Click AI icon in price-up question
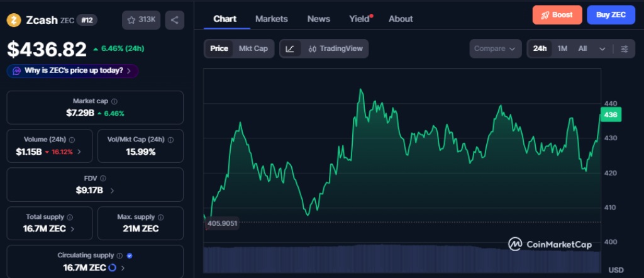 [17, 70]
